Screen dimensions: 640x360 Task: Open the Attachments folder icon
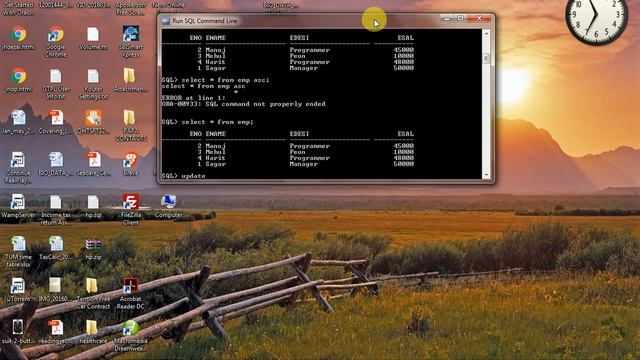coord(130,76)
